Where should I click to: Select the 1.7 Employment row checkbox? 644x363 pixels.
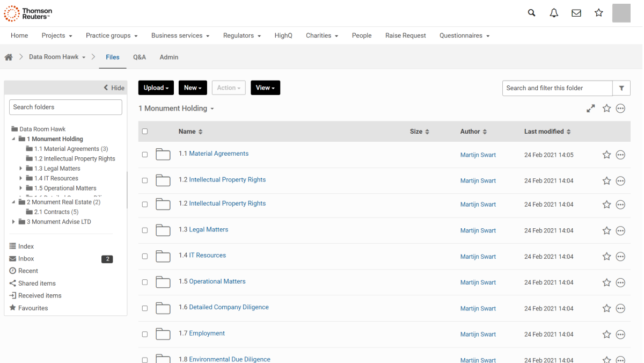pos(145,334)
